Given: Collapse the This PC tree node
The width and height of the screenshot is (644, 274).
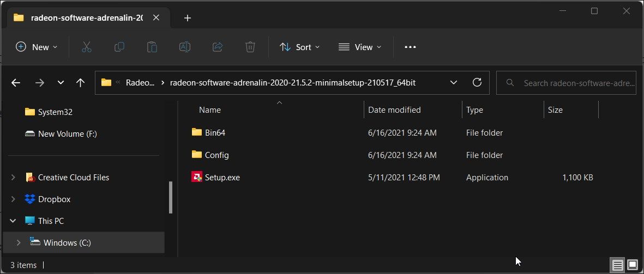Looking at the screenshot, I should tap(13, 221).
